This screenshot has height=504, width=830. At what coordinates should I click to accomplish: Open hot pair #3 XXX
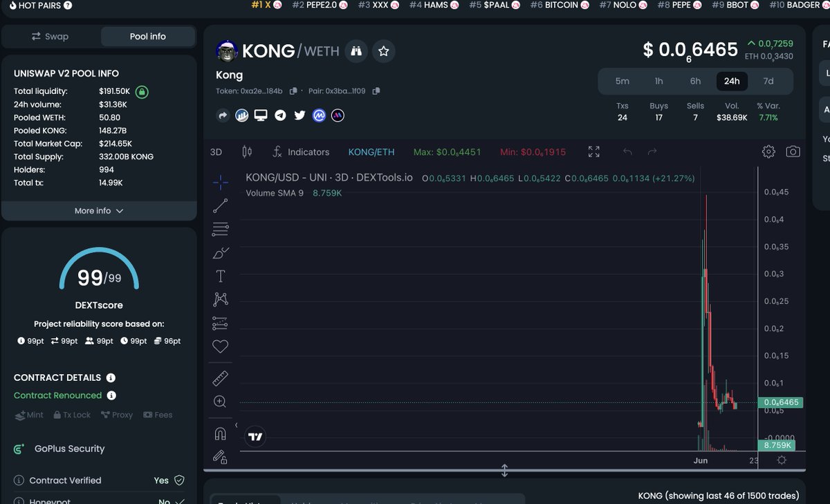(x=378, y=5)
